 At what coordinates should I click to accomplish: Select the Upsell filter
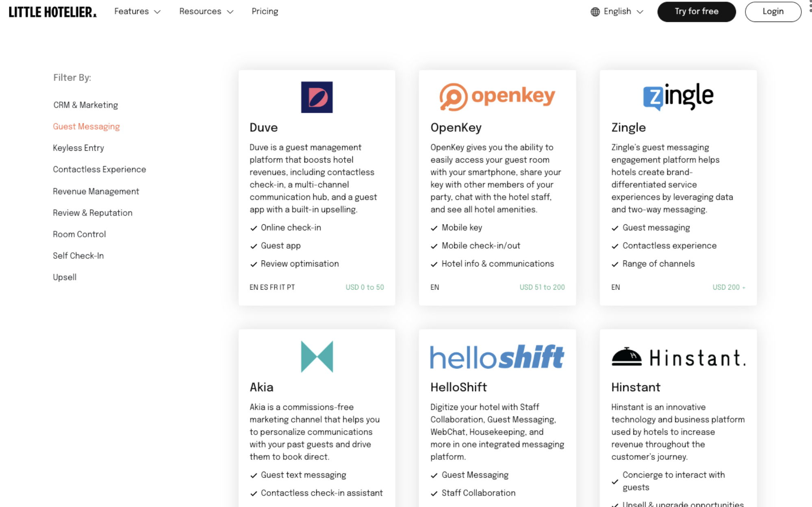click(65, 277)
